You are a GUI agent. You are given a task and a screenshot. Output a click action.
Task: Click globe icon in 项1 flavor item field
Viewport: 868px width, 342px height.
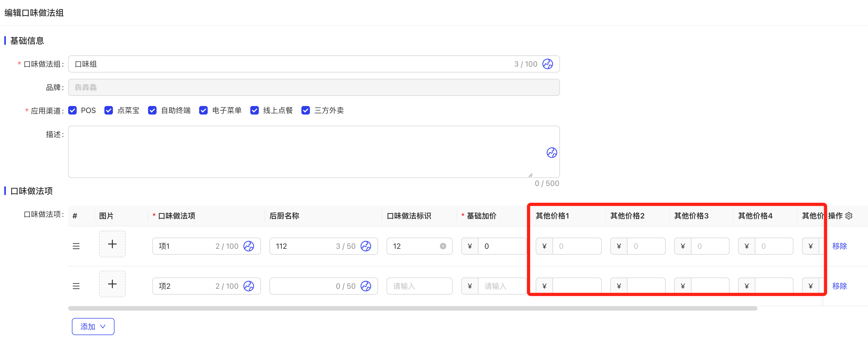pyautogui.click(x=249, y=246)
